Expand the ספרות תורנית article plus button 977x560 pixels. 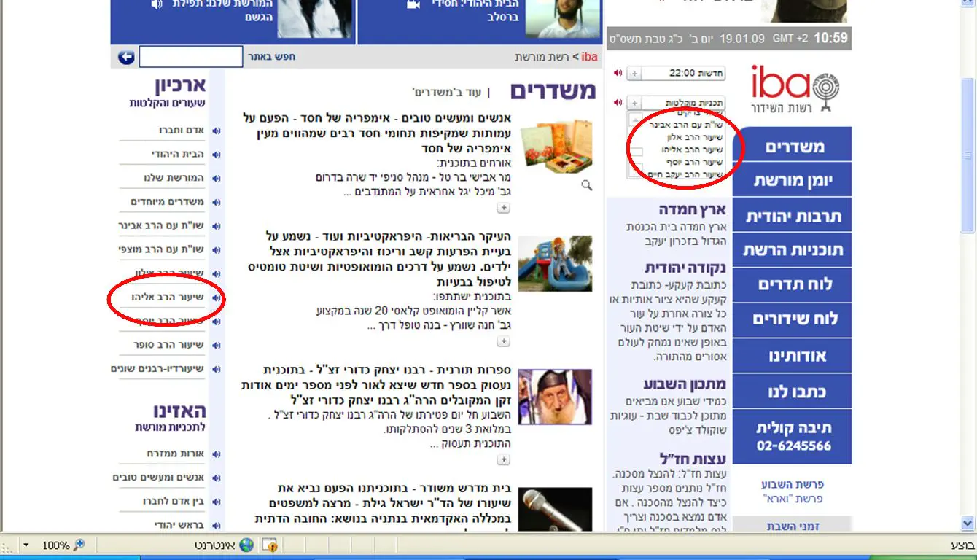click(x=503, y=459)
